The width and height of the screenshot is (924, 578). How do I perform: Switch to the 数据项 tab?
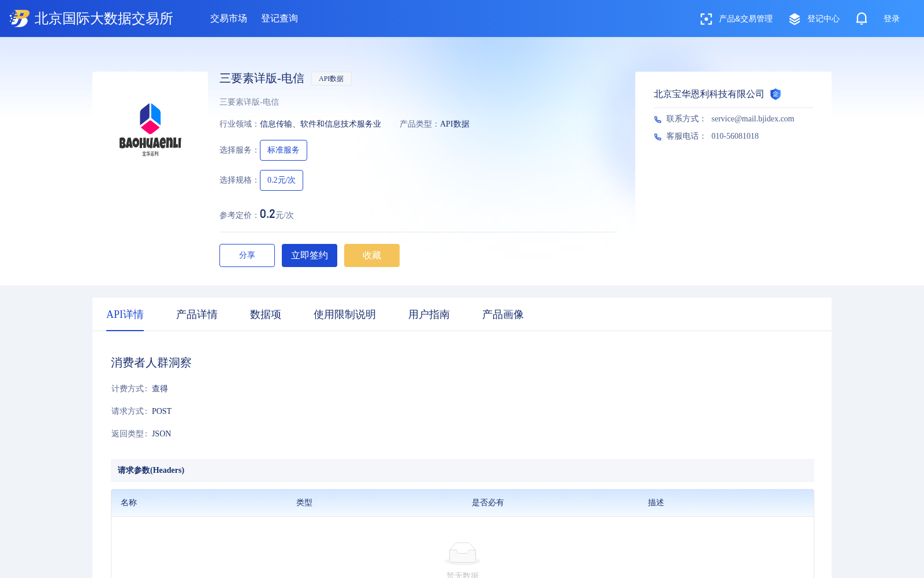pyautogui.click(x=266, y=314)
